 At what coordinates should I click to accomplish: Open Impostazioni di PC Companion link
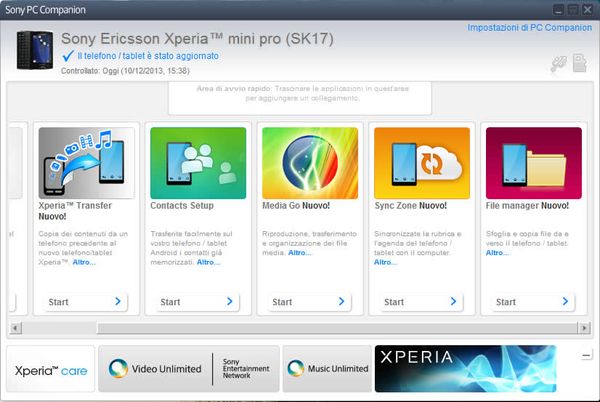[x=530, y=28]
